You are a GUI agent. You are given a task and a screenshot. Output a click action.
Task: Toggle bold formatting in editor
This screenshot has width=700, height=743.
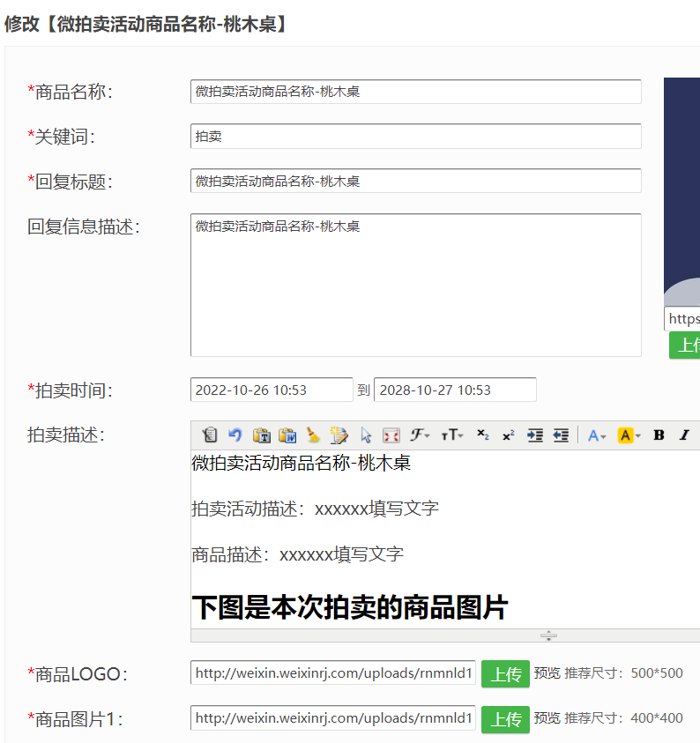tap(659, 435)
